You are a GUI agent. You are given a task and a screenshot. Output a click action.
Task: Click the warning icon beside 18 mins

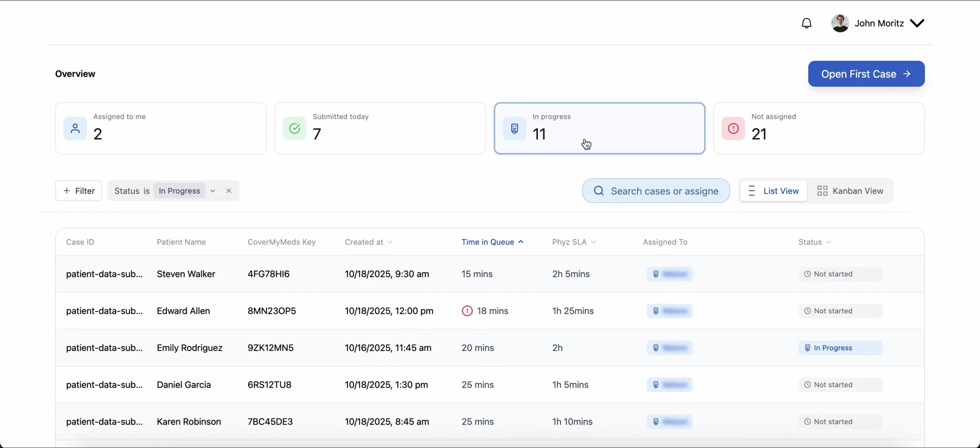point(467,311)
